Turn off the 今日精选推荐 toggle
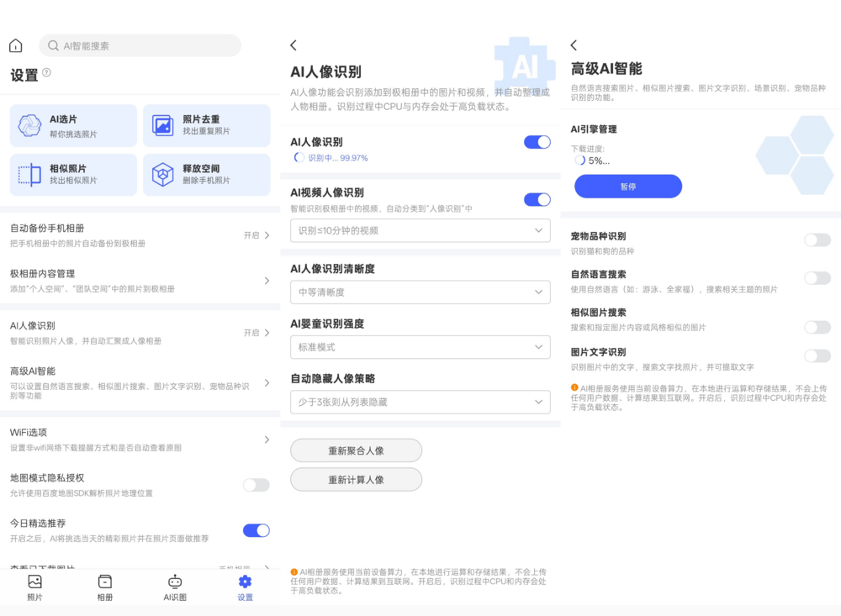The image size is (841, 616). tap(256, 530)
